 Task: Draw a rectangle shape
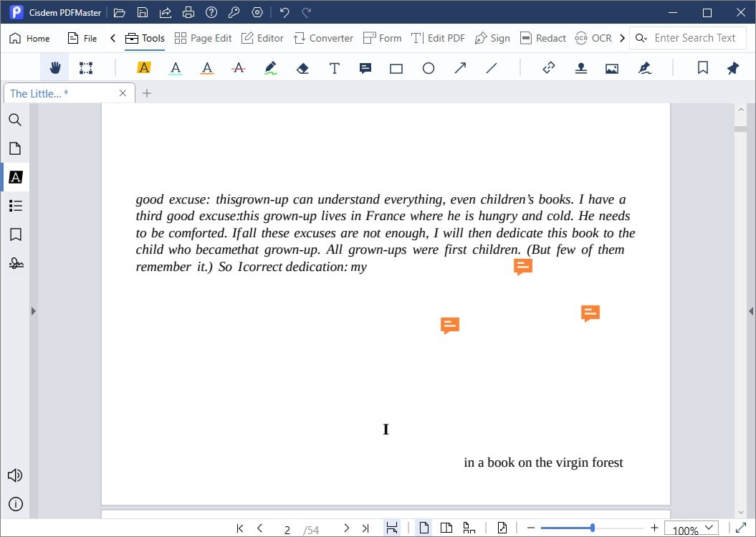click(396, 69)
